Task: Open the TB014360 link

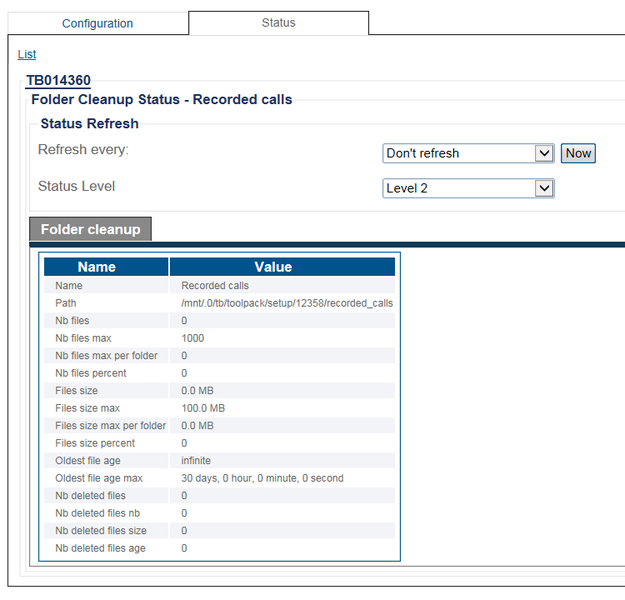Action: [x=59, y=80]
